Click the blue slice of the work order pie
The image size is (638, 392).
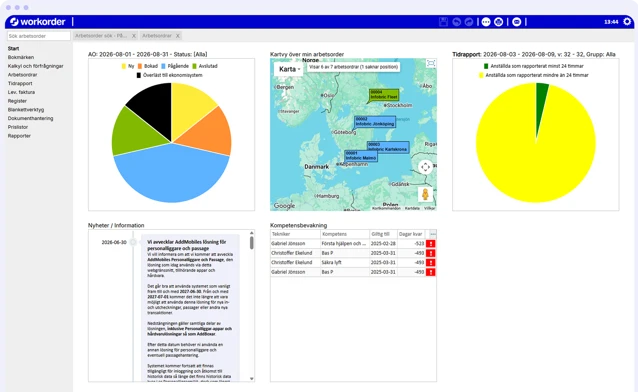(x=171, y=175)
